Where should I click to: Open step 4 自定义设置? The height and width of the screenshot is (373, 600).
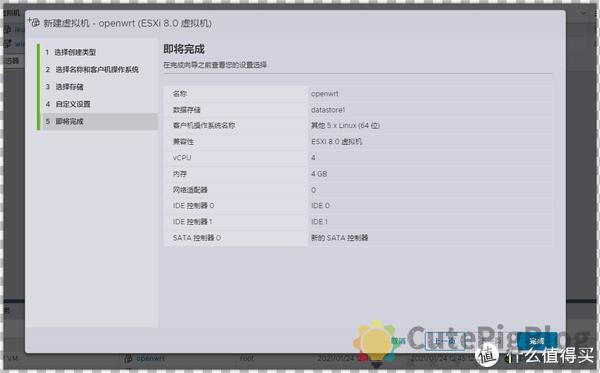[68, 104]
